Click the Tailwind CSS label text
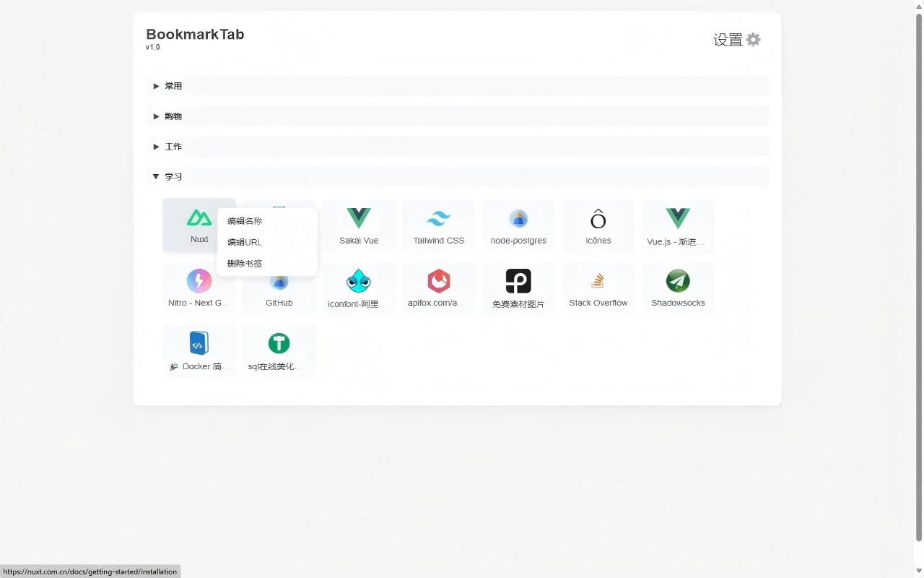Viewport: 924px width, 578px height. point(439,241)
